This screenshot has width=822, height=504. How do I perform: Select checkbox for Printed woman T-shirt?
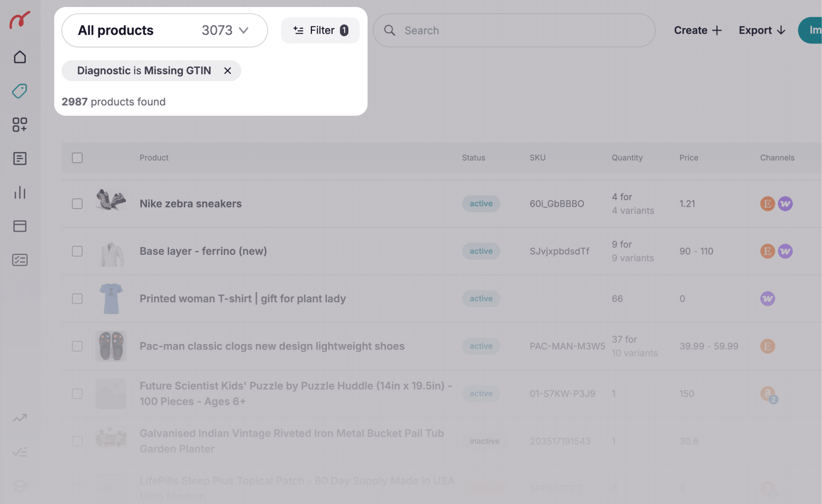pyautogui.click(x=77, y=299)
